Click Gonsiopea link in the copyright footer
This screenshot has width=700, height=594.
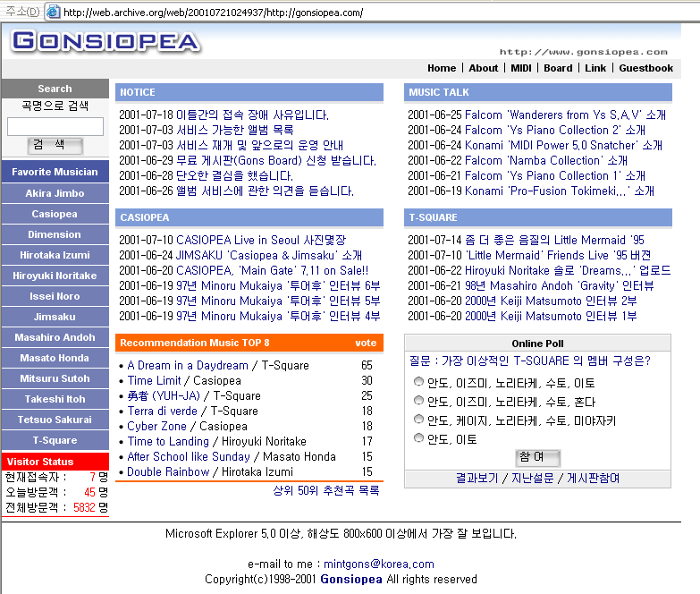pos(350,580)
